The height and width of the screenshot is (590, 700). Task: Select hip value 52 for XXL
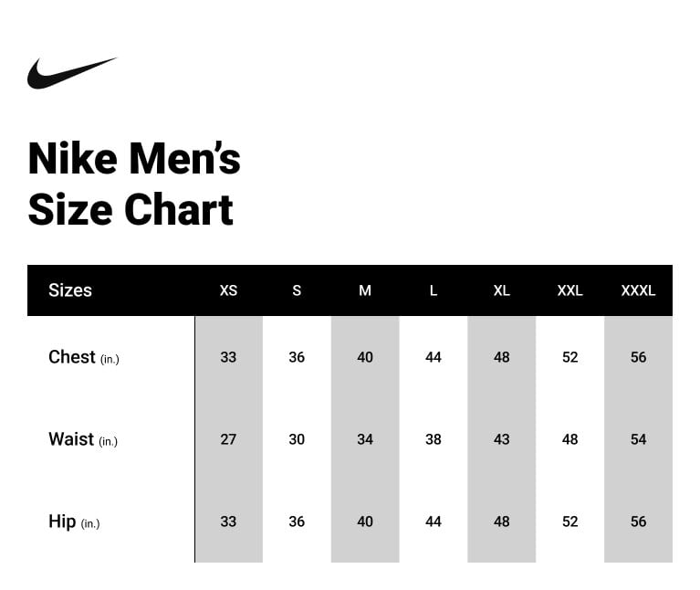click(569, 522)
